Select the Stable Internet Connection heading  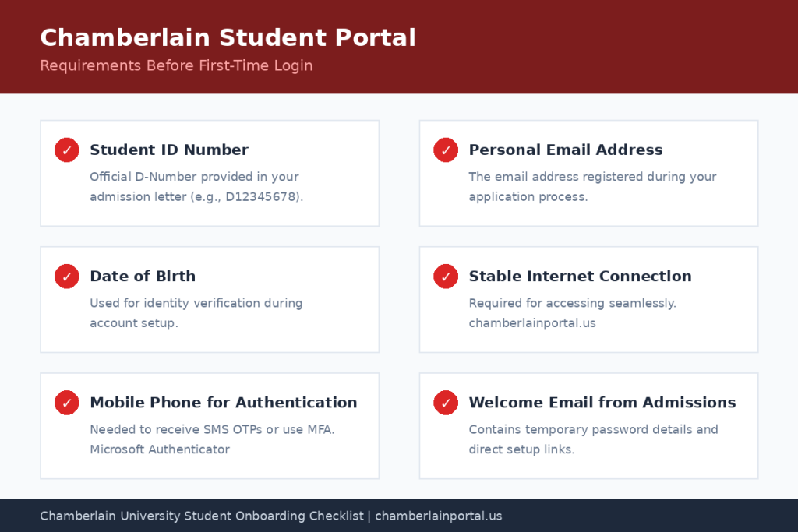(x=580, y=277)
